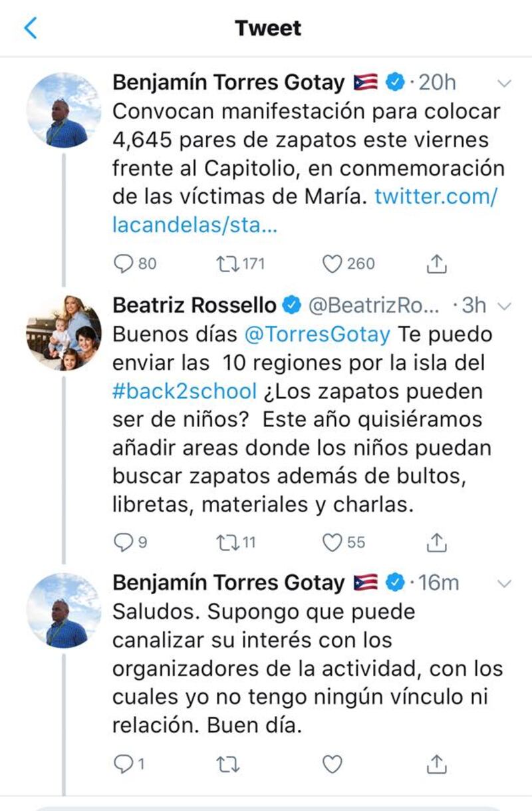532x811 pixels.
Task: Open the chevron menu on the 16m tweet
Action: coord(504,584)
